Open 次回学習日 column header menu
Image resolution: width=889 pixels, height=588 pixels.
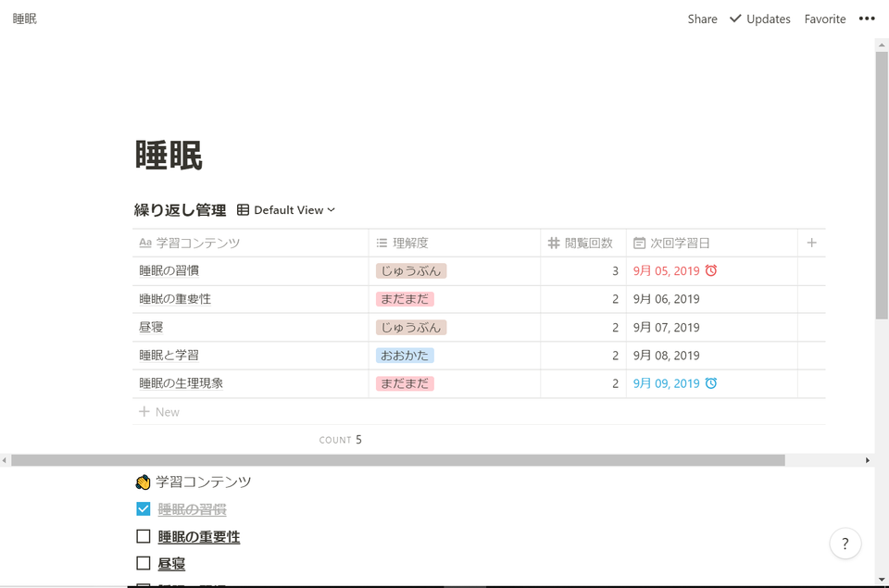(x=711, y=243)
